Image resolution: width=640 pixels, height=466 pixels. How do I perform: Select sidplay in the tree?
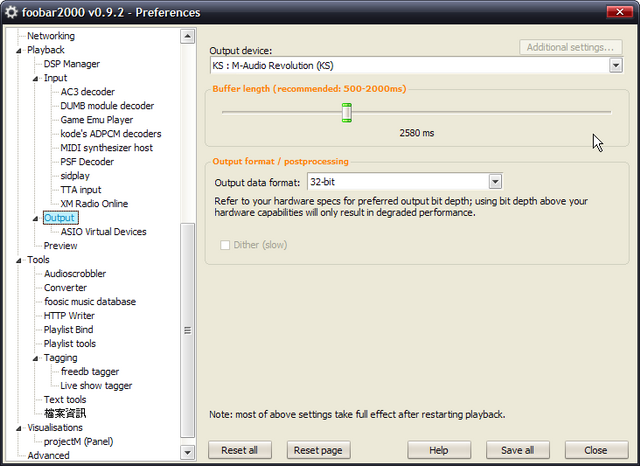tap(75, 176)
